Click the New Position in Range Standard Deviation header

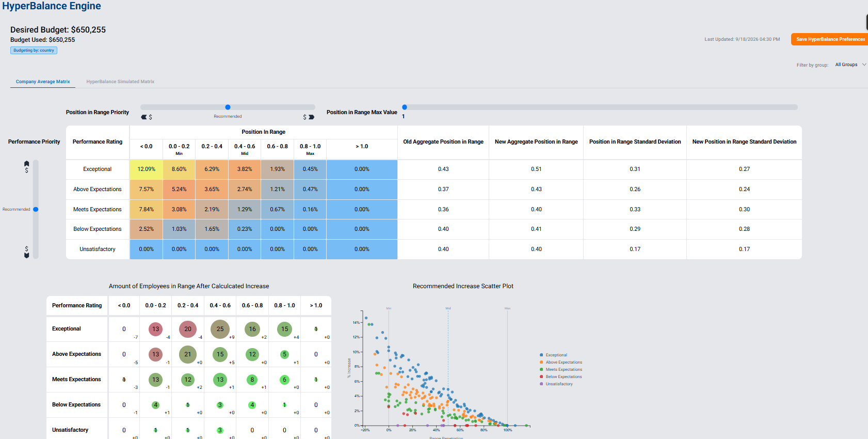point(744,142)
